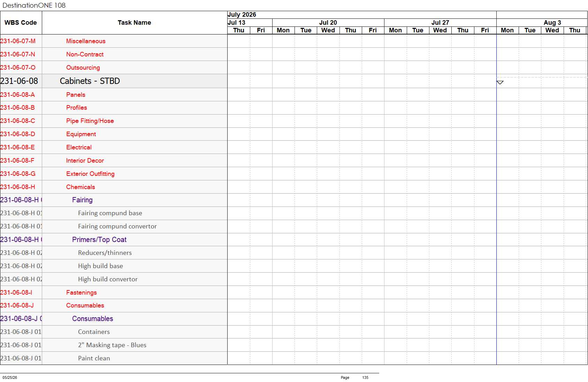Screen dimensions: 588x382
Task: Click WBS code 231-06-07-N
Action: (18, 54)
